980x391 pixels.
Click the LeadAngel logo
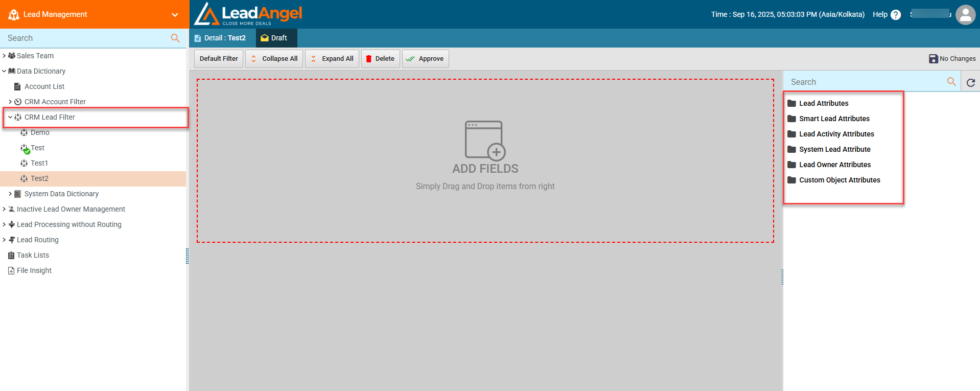pos(248,14)
